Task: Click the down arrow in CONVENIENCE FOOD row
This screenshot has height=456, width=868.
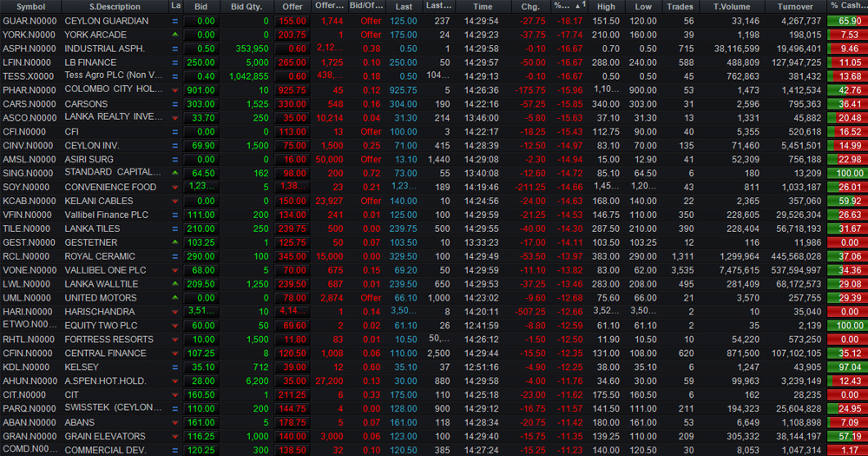Action: pos(175,188)
